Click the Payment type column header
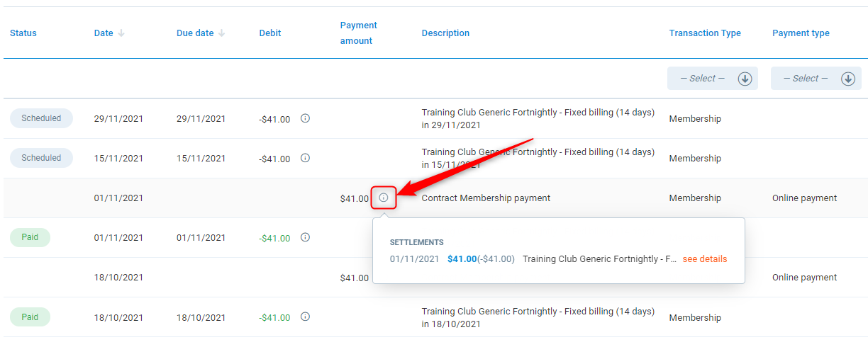Image resolution: width=868 pixels, height=347 pixels. [801, 33]
